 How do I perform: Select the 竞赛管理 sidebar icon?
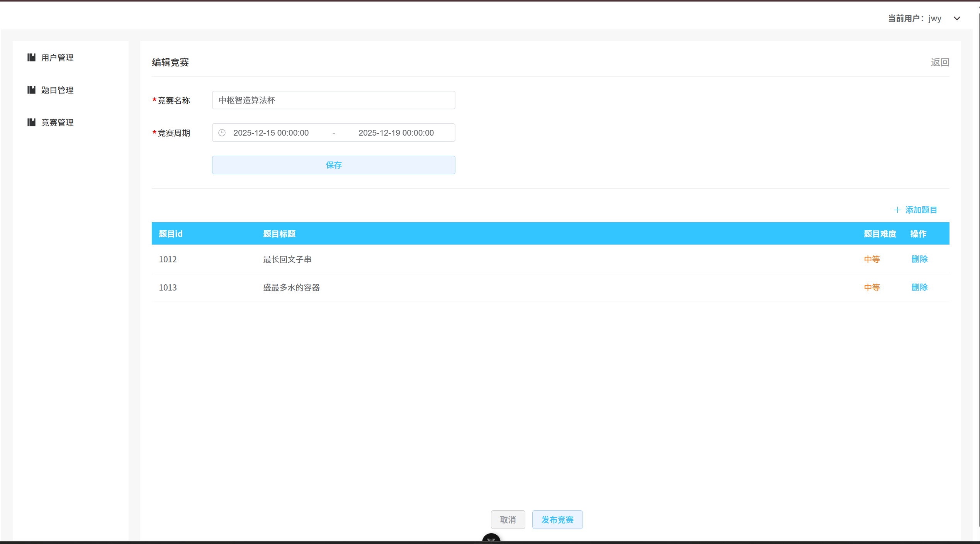point(32,122)
